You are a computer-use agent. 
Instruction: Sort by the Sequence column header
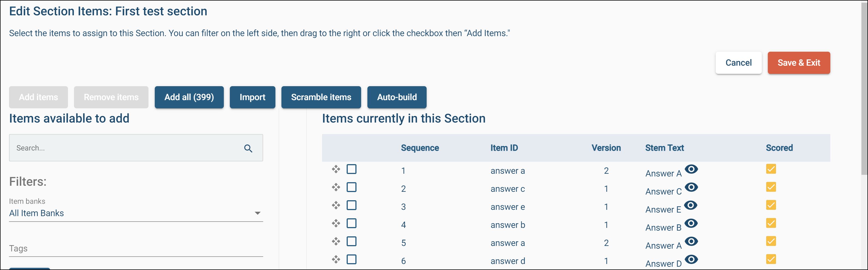click(x=420, y=148)
